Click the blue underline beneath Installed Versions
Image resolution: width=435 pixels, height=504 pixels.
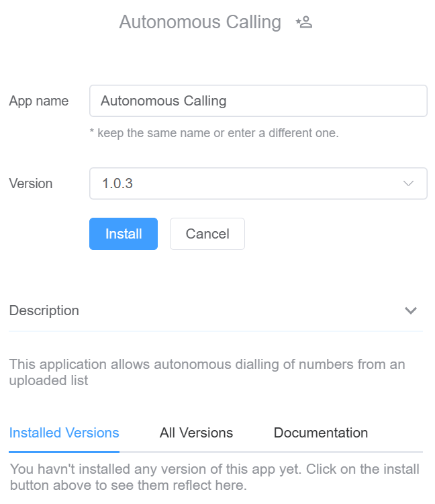tap(64, 451)
